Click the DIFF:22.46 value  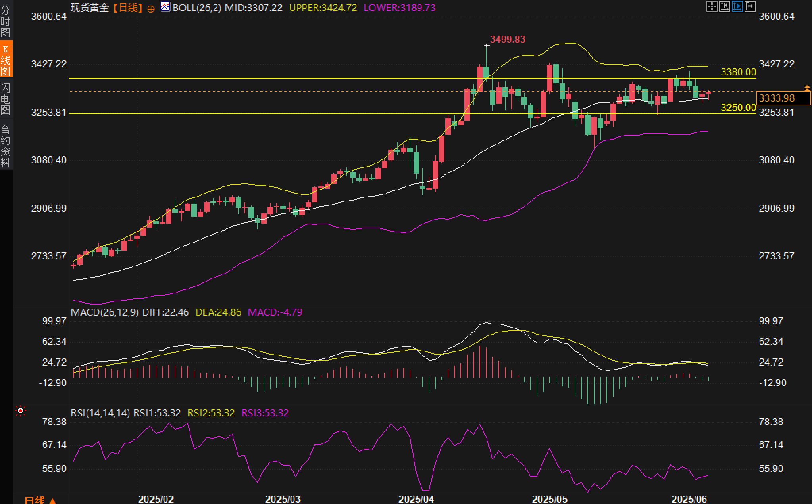[x=165, y=312]
